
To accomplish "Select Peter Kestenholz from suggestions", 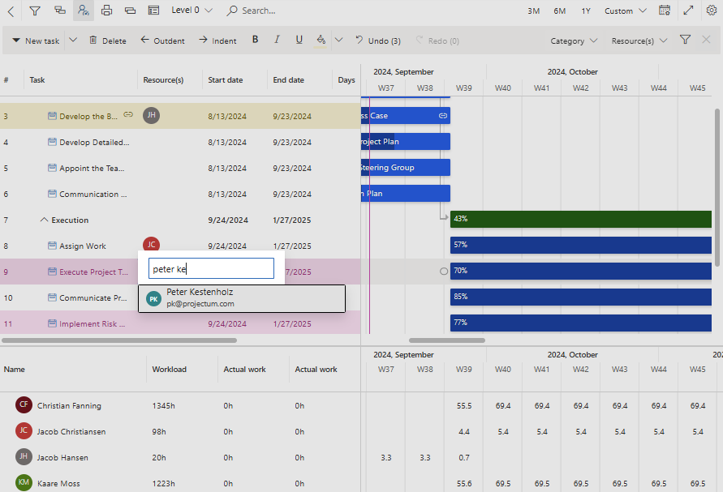I will [x=242, y=298].
